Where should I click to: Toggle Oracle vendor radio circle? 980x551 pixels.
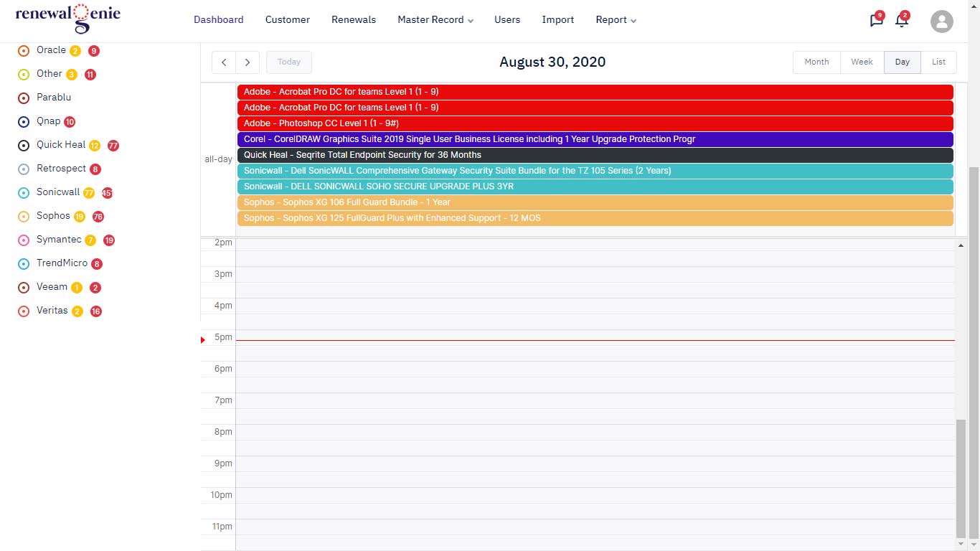(x=23, y=50)
